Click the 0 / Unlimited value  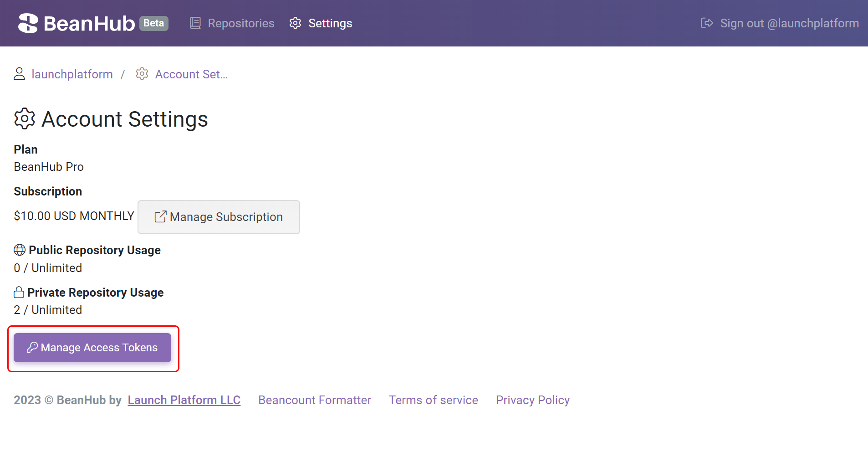[48, 268]
